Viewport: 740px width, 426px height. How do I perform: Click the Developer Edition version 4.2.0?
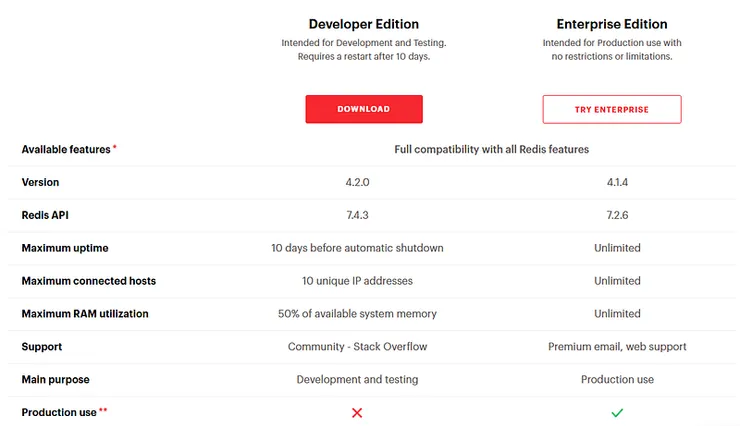(x=357, y=183)
